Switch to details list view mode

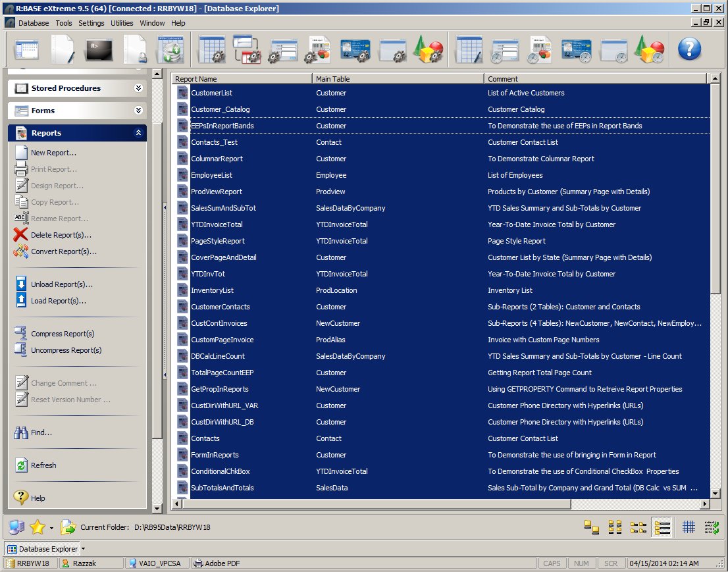662,527
